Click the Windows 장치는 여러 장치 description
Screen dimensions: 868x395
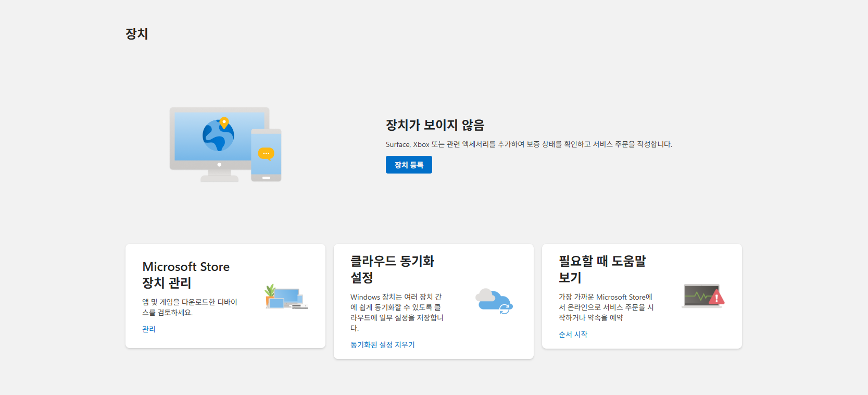[x=397, y=312]
